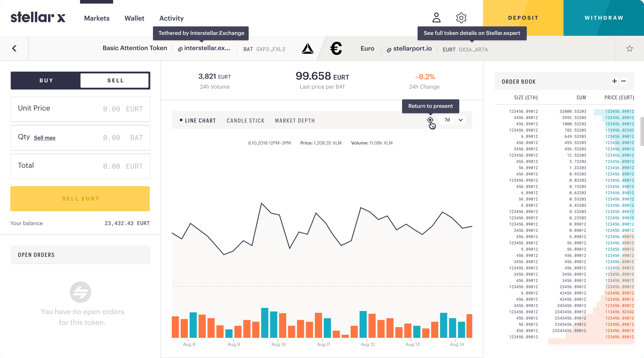Image resolution: width=644 pixels, height=358 pixels.
Task: Open the 7d timeframe dropdown arrow
Action: tap(460, 120)
